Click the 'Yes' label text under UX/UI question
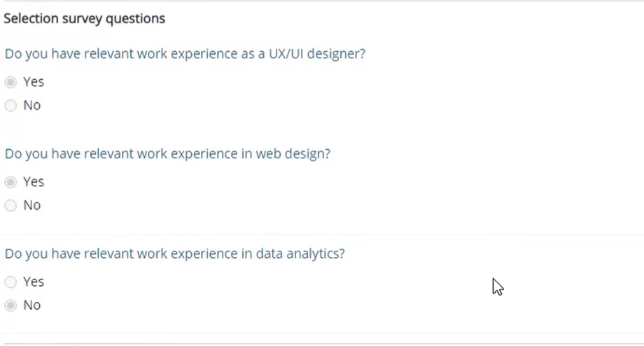644x346 pixels. pyautogui.click(x=34, y=82)
